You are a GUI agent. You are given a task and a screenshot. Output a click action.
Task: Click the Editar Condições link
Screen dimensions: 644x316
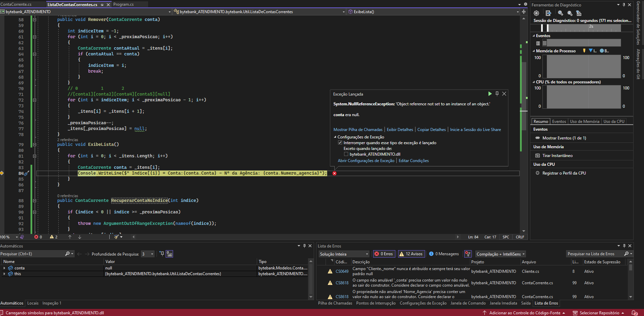click(414, 161)
